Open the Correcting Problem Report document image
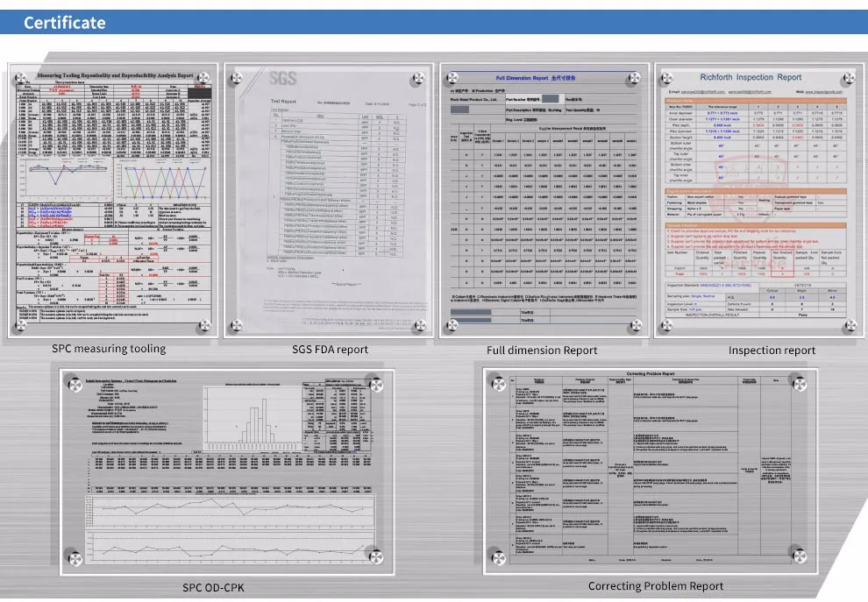Screen dimensions: 868x602 651,469
